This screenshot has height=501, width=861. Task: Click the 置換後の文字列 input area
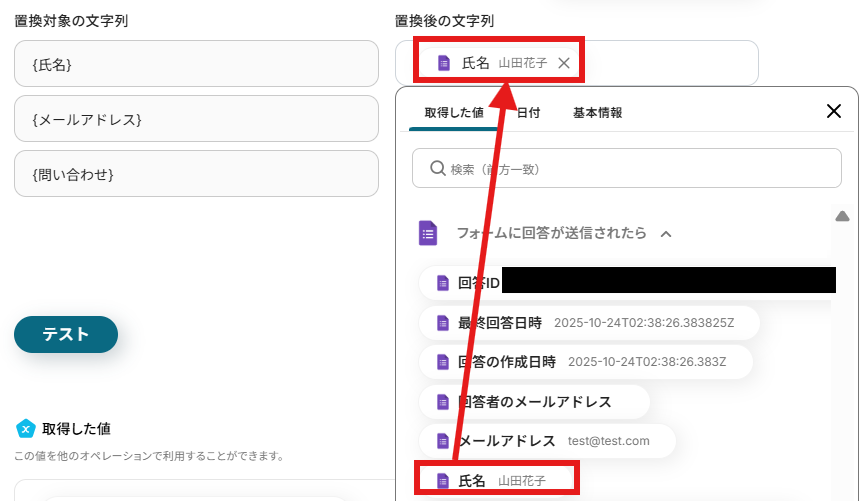577,63
